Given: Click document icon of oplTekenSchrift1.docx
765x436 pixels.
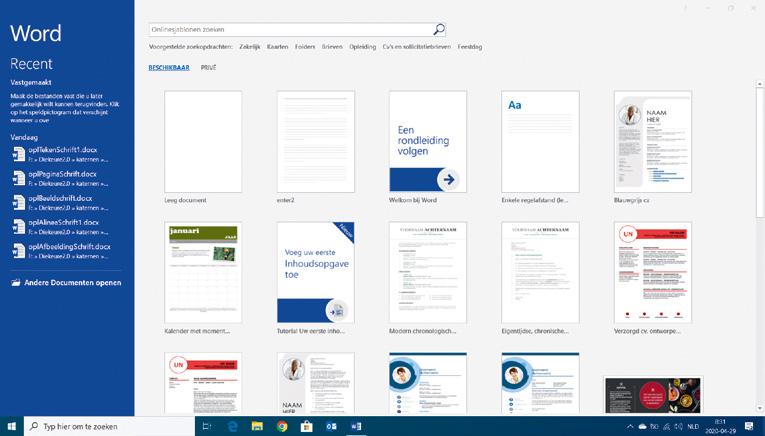Looking at the screenshot, I should coord(19,154).
